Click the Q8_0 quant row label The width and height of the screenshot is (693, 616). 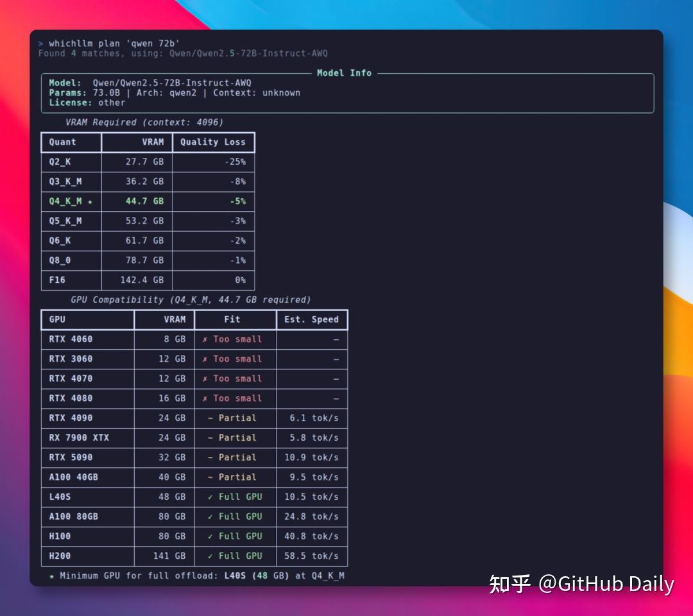click(x=60, y=261)
